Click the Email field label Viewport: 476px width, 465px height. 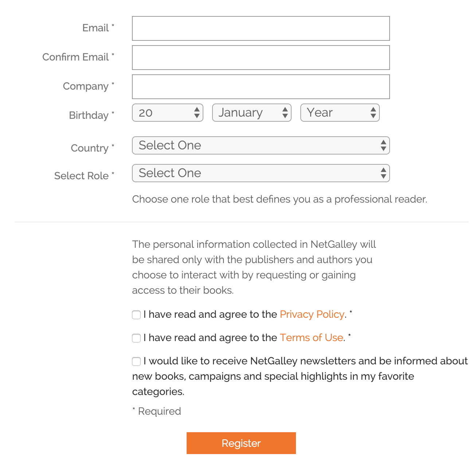[95, 28]
